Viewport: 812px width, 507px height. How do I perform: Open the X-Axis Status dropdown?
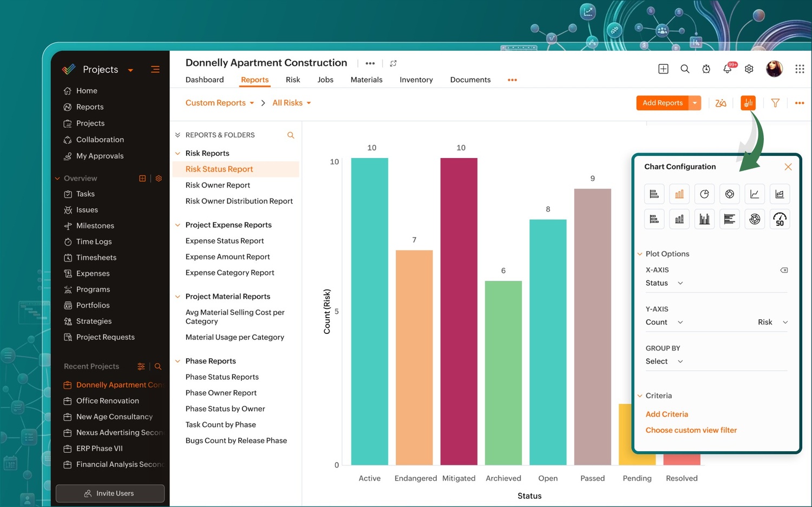coord(664,283)
